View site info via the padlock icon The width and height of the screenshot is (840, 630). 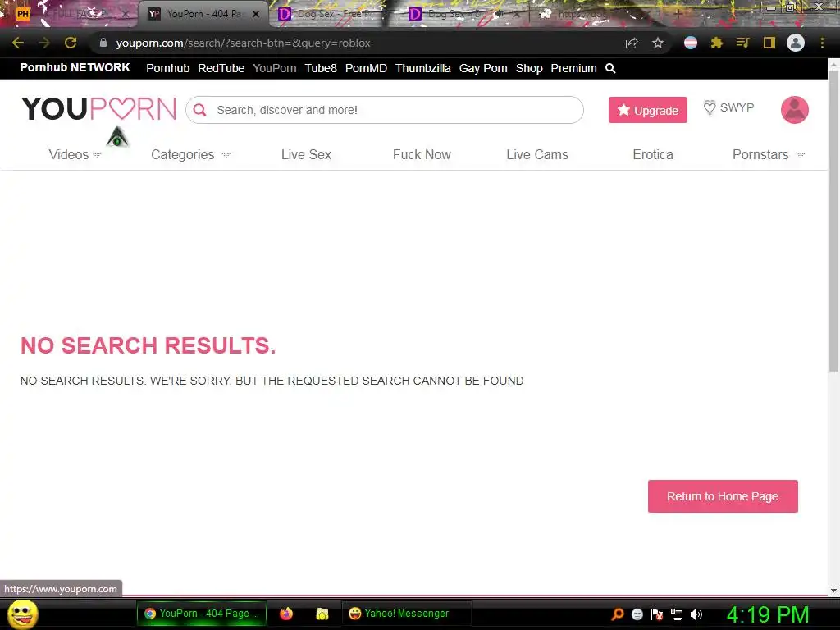(x=103, y=43)
